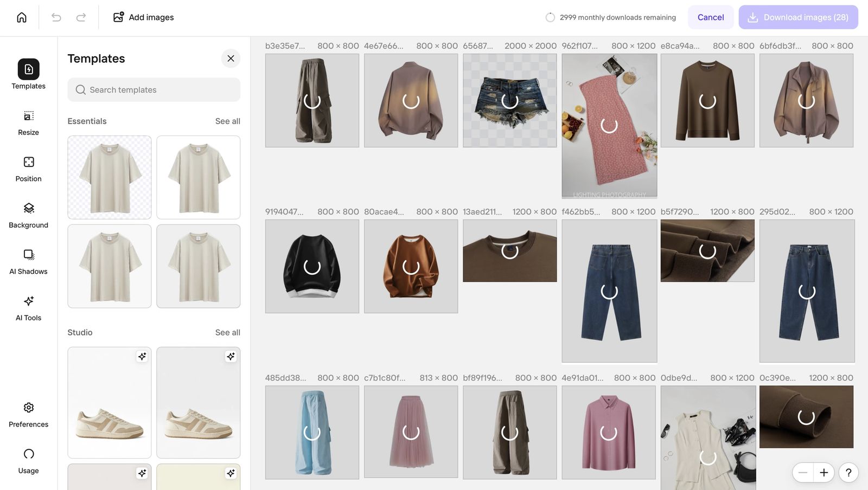Select the bottom-right Essentials t-shirt template
This screenshot has width=868, height=490.
coord(199,266)
